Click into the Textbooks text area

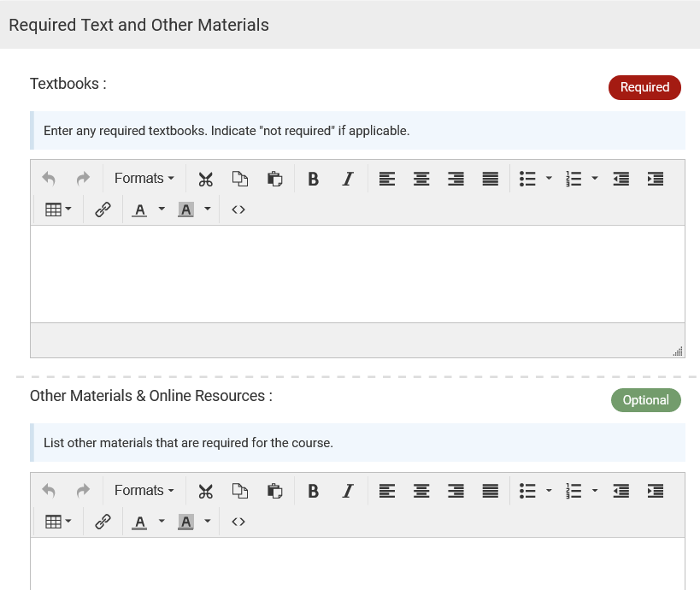point(357,274)
